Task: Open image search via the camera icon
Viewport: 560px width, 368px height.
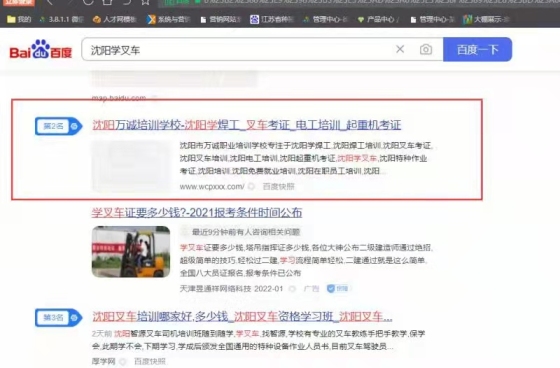Action: click(x=426, y=49)
